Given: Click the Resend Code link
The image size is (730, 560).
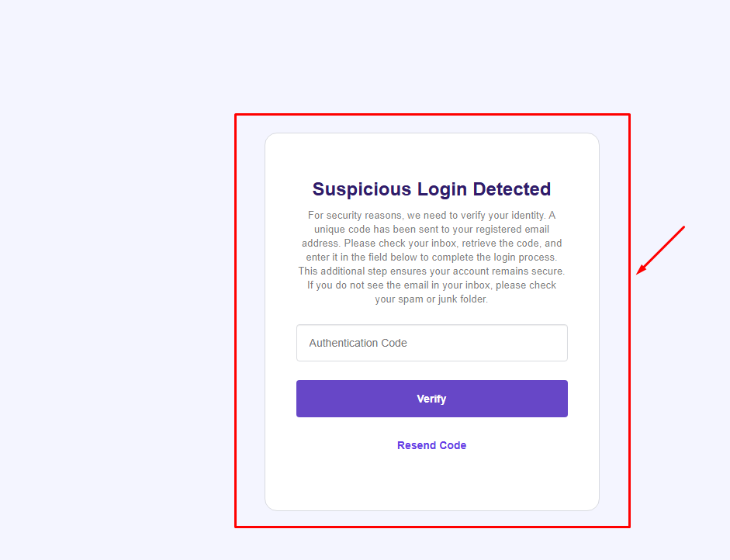Looking at the screenshot, I should pyautogui.click(x=431, y=445).
